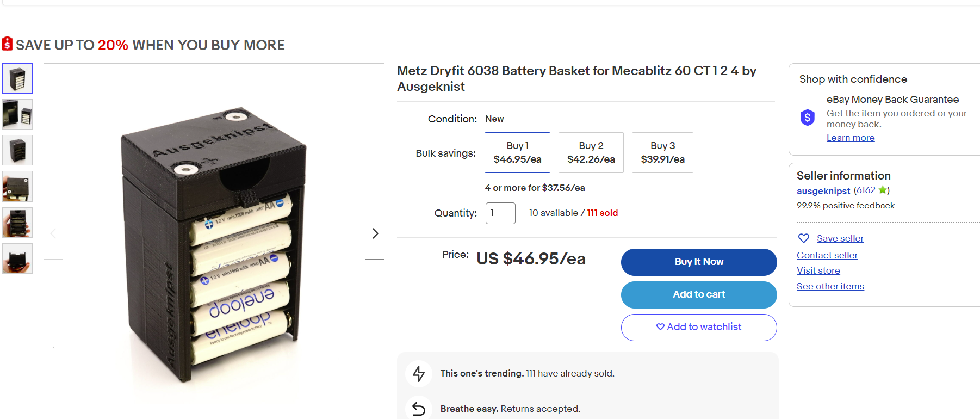Choose the Buy 3 at $39.91/ea option

click(662, 152)
